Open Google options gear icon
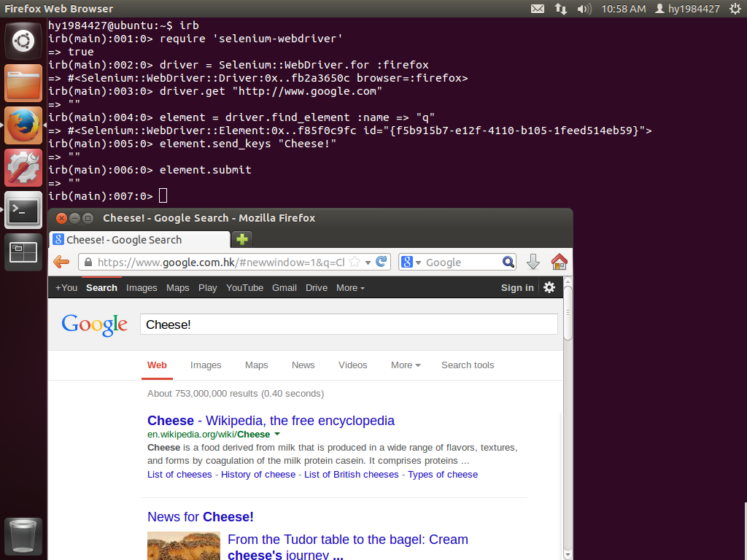 549,287
